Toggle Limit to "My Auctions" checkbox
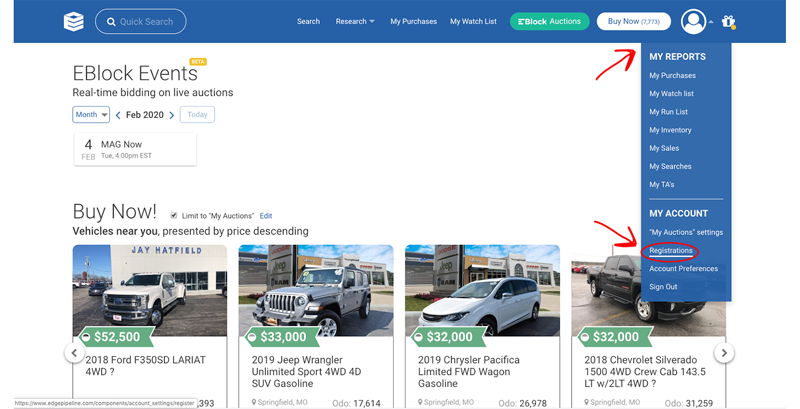Viewport: 800px width, 409px height. (174, 215)
